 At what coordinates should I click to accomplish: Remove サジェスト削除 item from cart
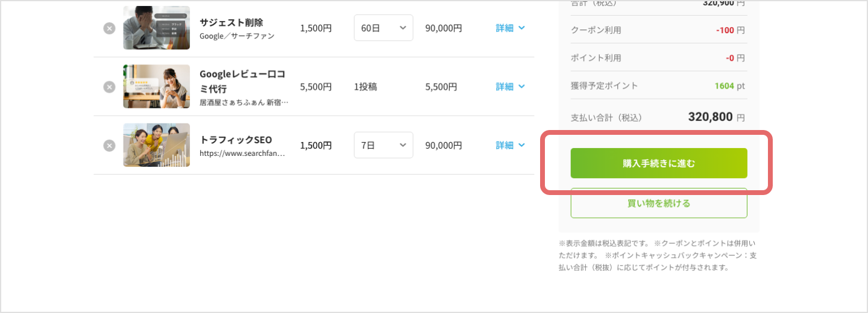click(x=109, y=28)
